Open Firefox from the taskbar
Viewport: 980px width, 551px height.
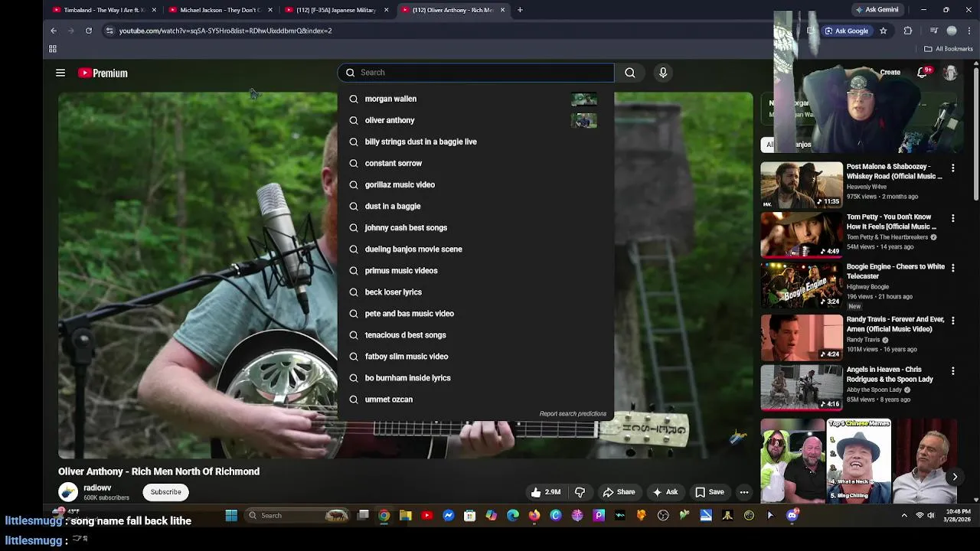(x=534, y=515)
